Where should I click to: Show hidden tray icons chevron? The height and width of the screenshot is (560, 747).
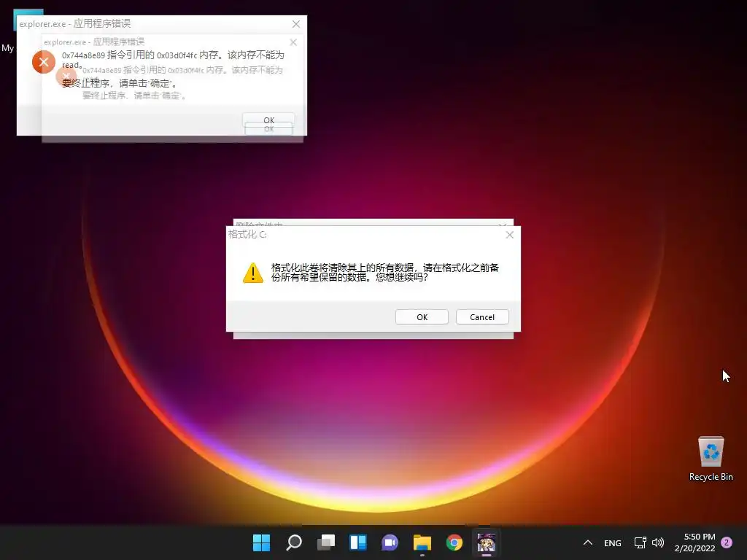(588, 542)
